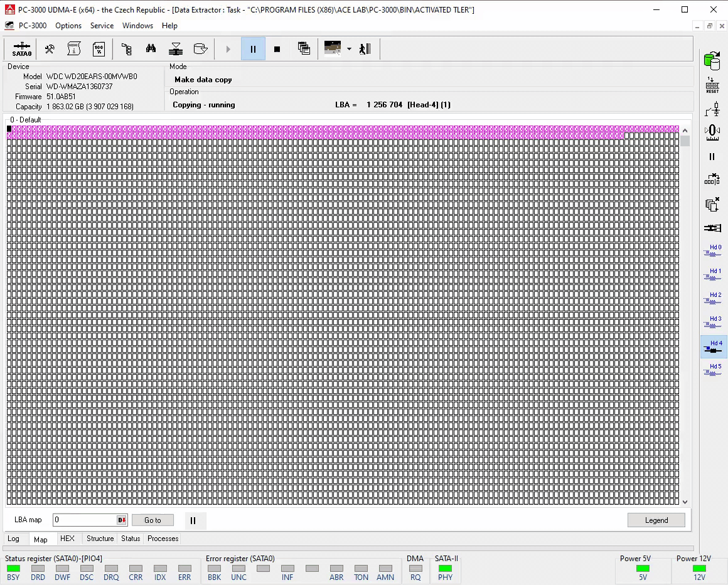Click the RESET icon in the right sidebar

[712, 86]
